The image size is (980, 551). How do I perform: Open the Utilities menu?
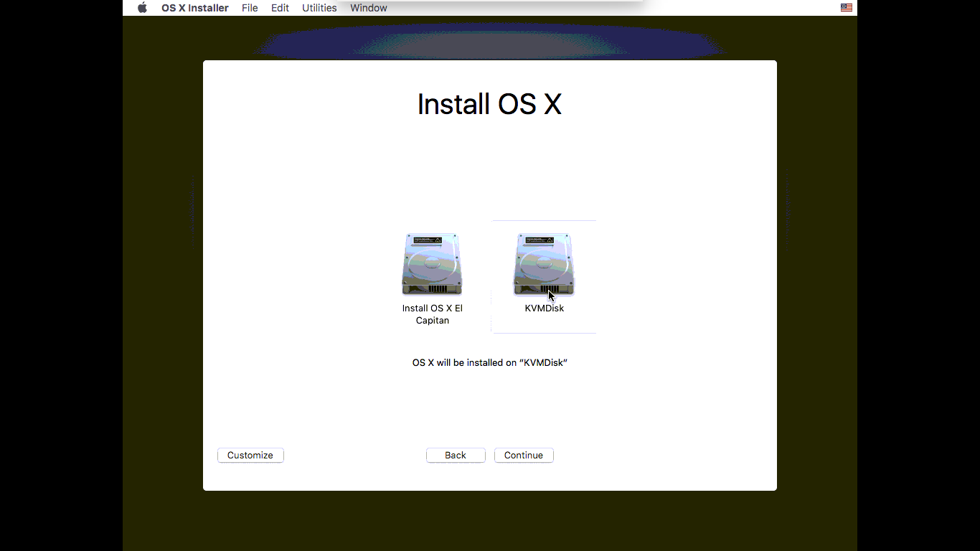tap(319, 8)
